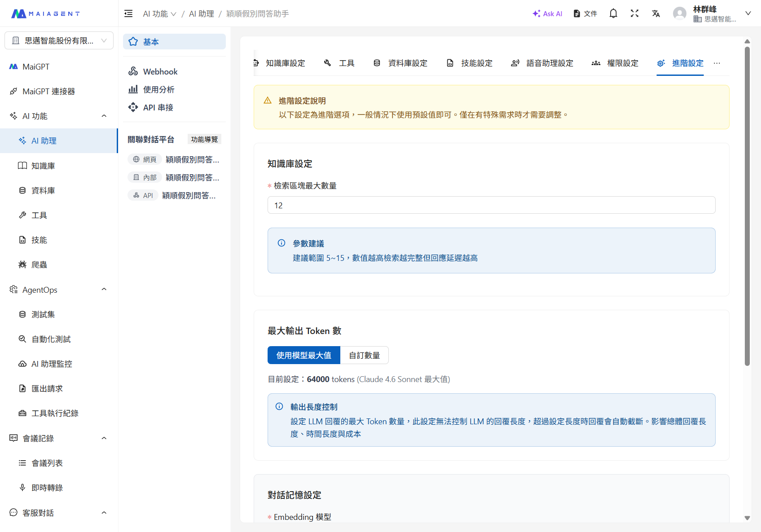This screenshot has width=761, height=532.
Task: Open the Webhook settings
Action: 160,71
